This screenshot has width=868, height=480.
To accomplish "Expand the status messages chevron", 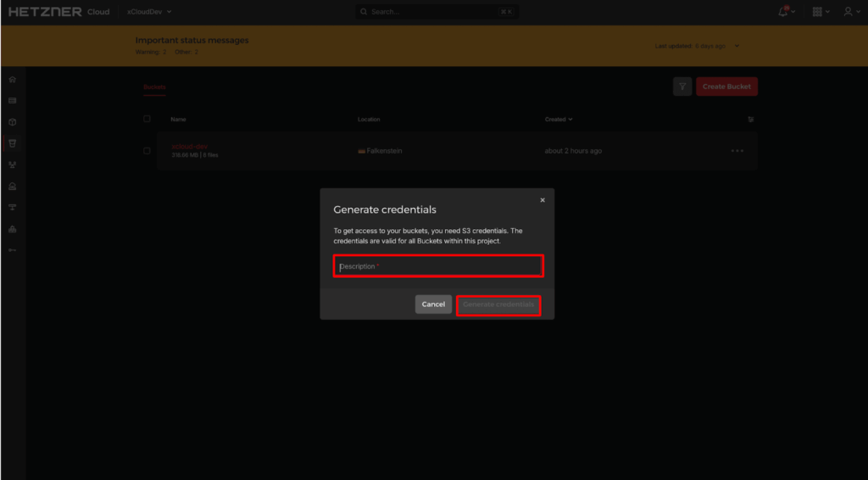I will 737,46.
